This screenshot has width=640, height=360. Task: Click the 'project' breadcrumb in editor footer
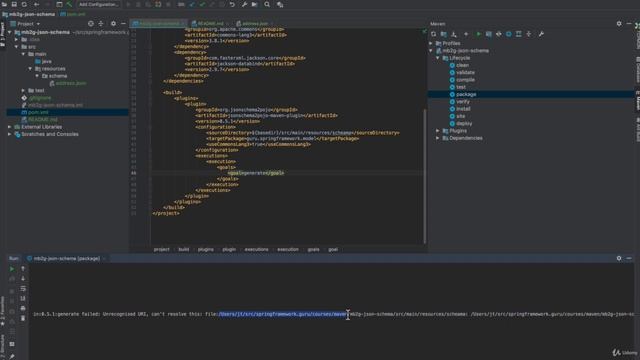coord(162,249)
